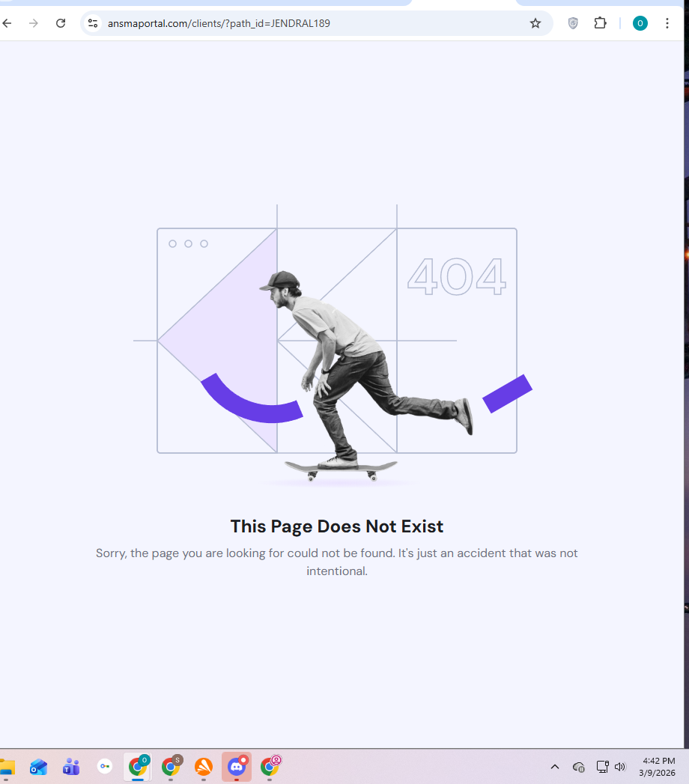Bookmark this page with the star icon

point(535,23)
